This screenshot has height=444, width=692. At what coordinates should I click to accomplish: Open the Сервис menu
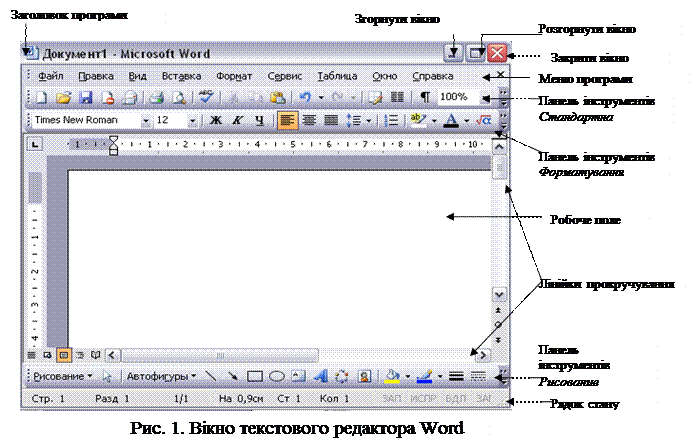(x=285, y=76)
